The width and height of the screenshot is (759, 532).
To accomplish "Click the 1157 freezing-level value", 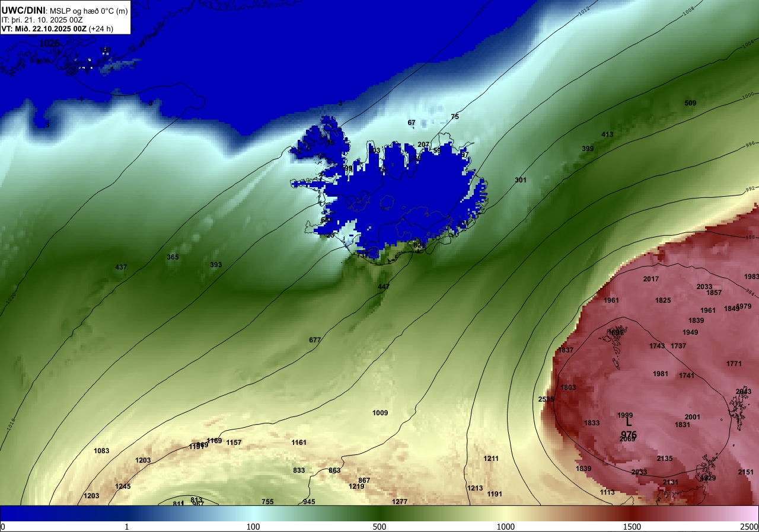I will pyautogui.click(x=234, y=443).
